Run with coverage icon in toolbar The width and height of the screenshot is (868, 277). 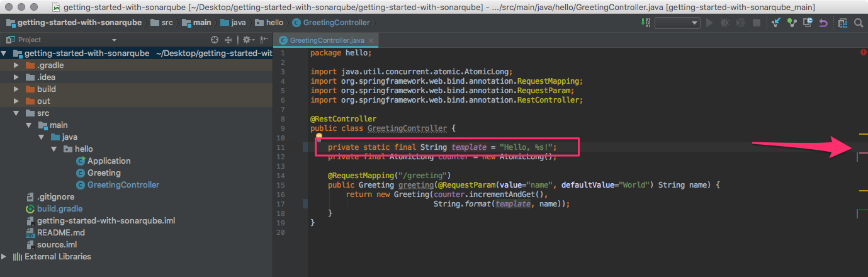tap(741, 23)
